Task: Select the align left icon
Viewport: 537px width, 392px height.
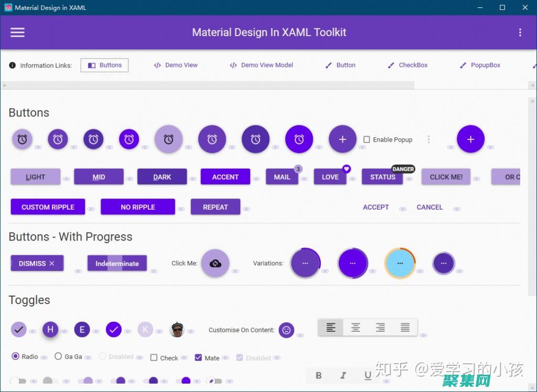Action: pos(331,328)
